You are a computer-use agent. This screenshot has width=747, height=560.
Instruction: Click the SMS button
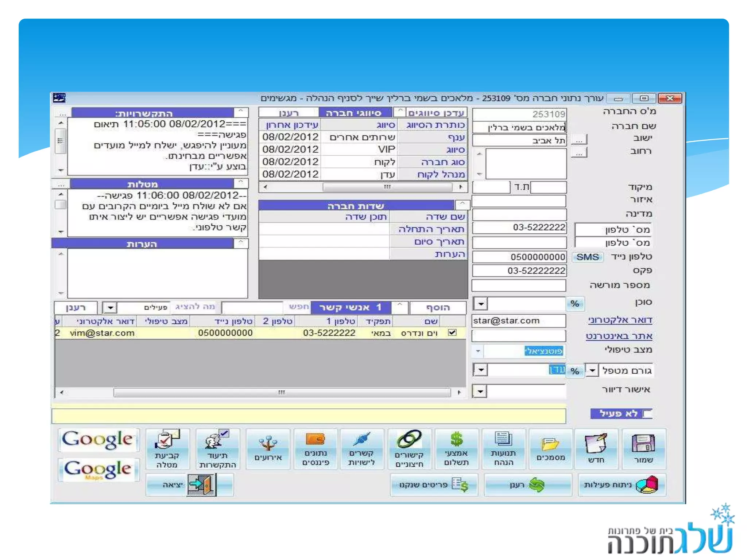click(x=587, y=257)
